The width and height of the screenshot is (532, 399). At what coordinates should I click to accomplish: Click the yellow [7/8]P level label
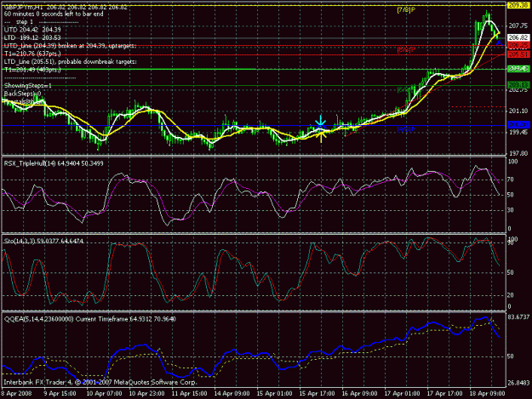(406, 10)
